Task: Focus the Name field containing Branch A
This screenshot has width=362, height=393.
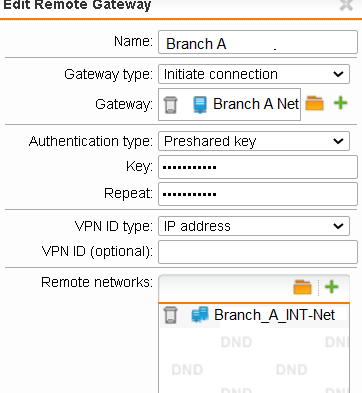Action: [x=258, y=42]
